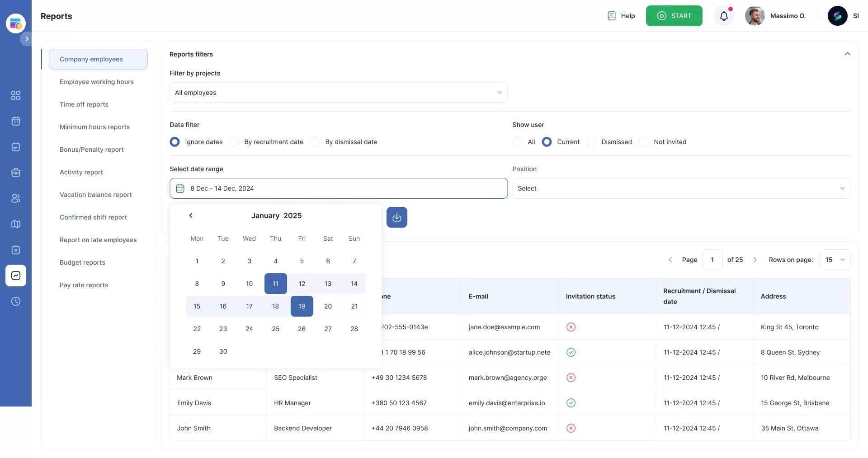The width and height of the screenshot is (868, 458).
Task: Choose the Not invited radio option
Action: tap(643, 142)
